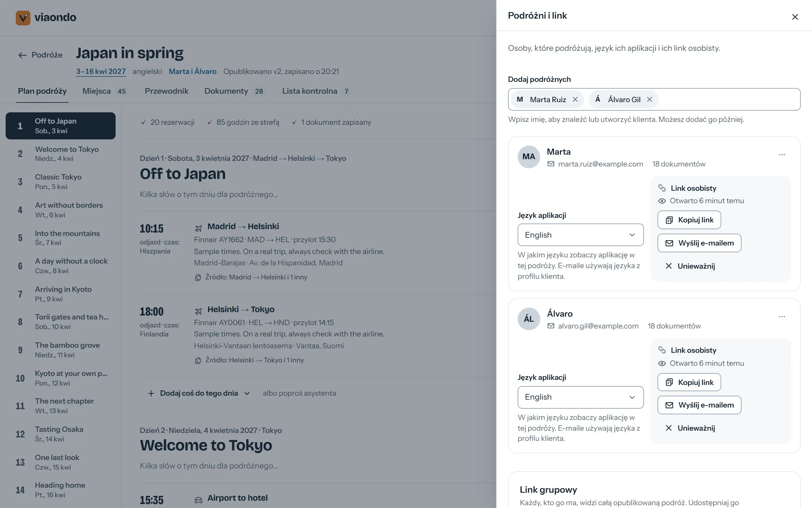Click the ÁL avatar on Álvaro's card
Image resolution: width=812 pixels, height=508 pixels.
[x=529, y=319]
